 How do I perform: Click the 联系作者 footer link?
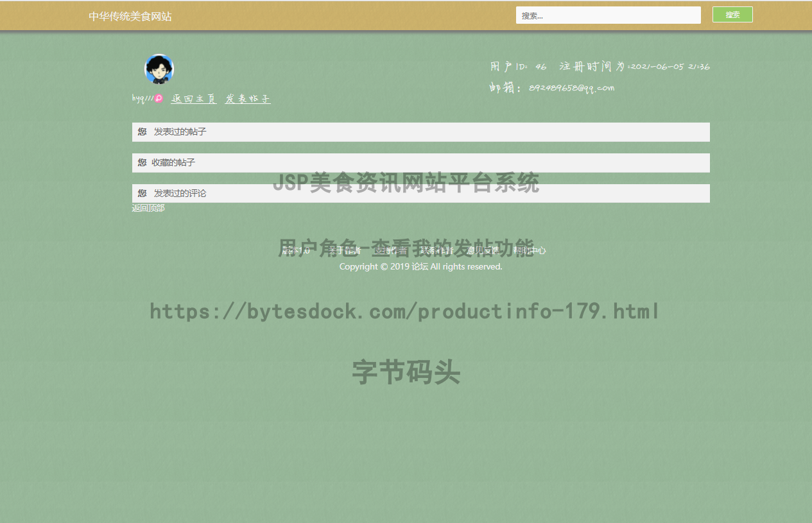pyautogui.click(x=436, y=250)
